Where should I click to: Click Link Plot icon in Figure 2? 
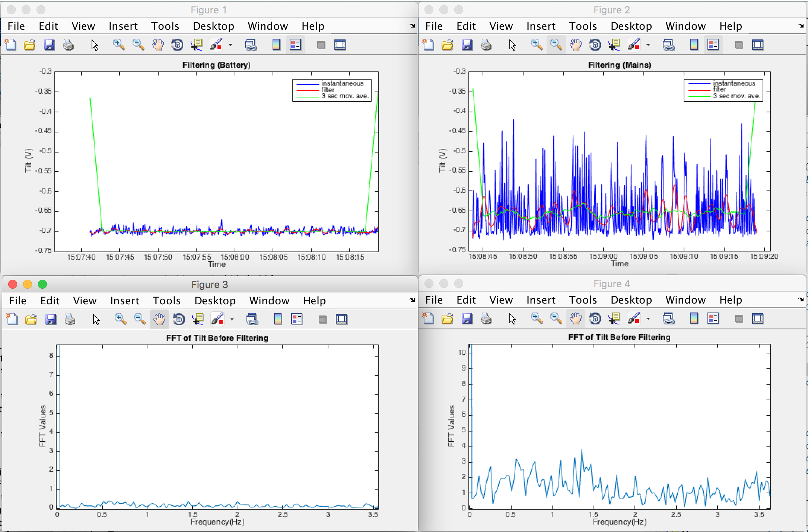coord(668,45)
